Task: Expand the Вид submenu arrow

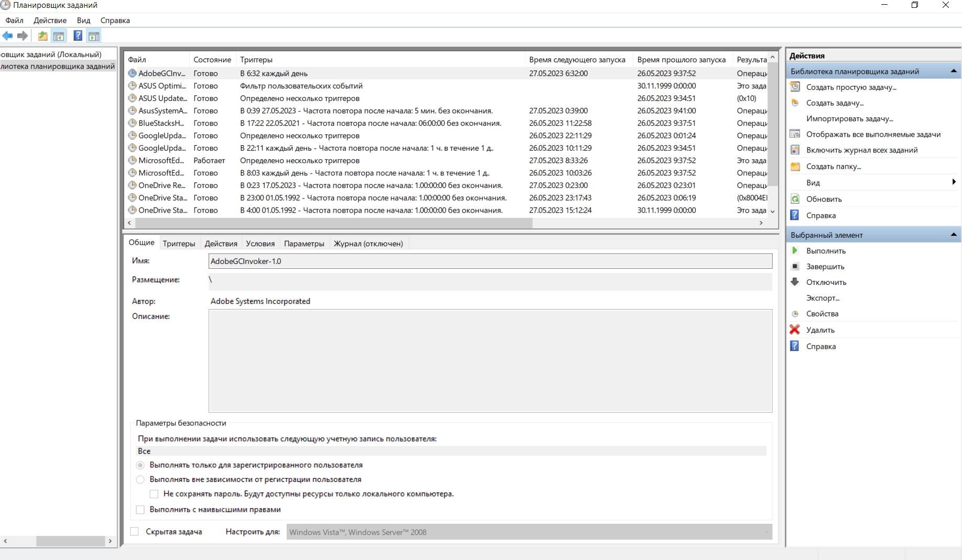Action: (954, 182)
